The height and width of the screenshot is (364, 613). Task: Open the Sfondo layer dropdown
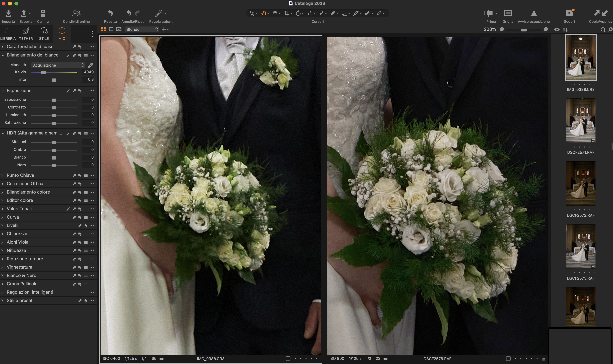[x=142, y=29]
